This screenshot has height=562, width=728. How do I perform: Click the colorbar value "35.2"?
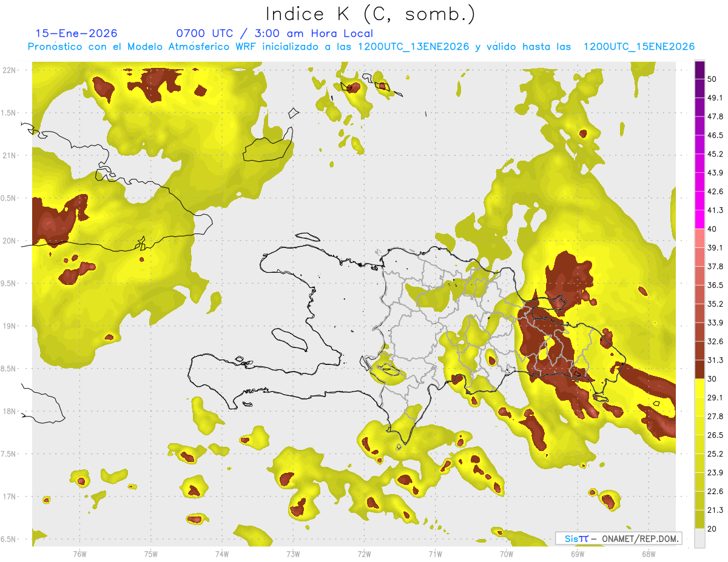click(x=715, y=304)
